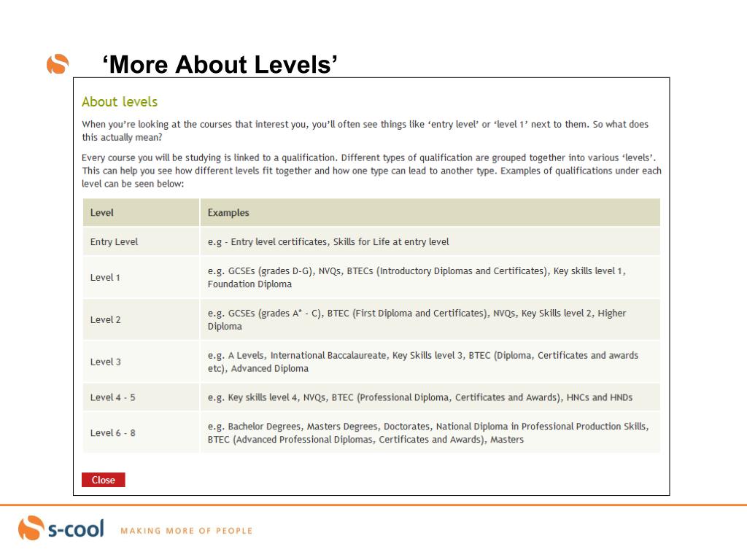Click the Bachelor Degrees, Masters Degrees cell

[x=430, y=432]
